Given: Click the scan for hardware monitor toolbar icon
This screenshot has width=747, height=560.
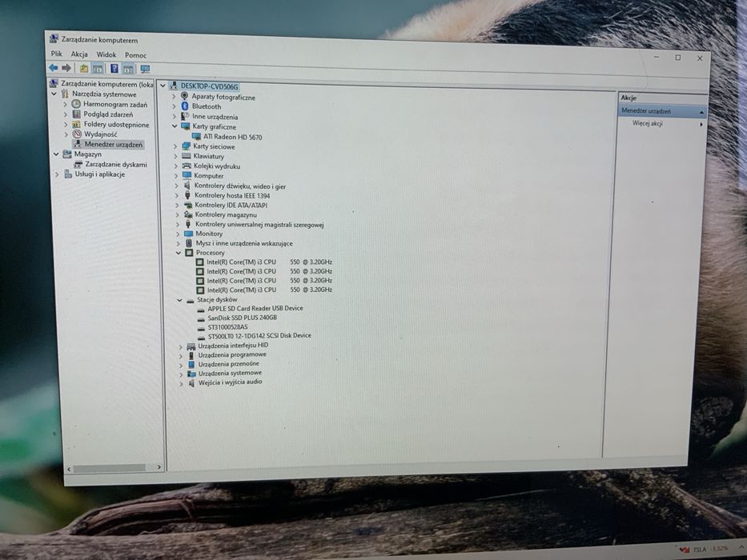Looking at the screenshot, I should pos(145,70).
